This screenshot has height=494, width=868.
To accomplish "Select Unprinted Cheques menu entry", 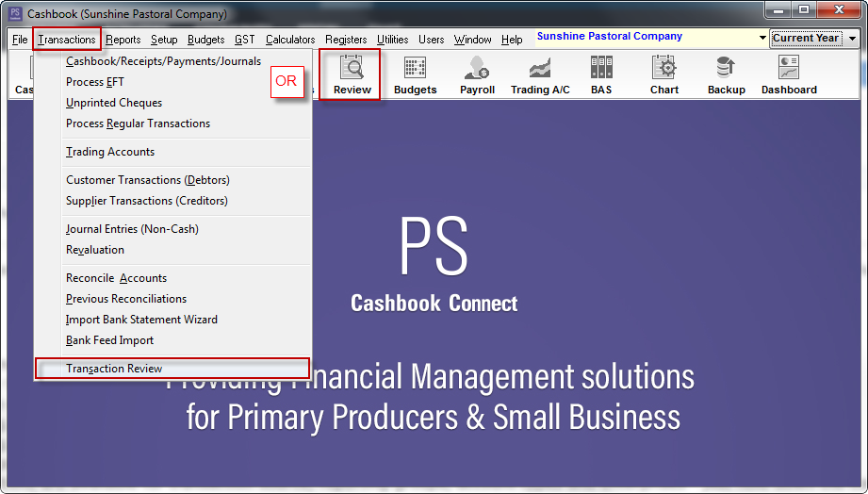I will point(172,103).
